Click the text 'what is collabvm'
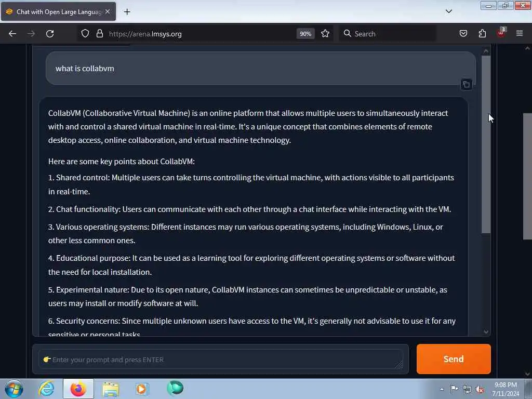532x399 pixels. coord(85,68)
